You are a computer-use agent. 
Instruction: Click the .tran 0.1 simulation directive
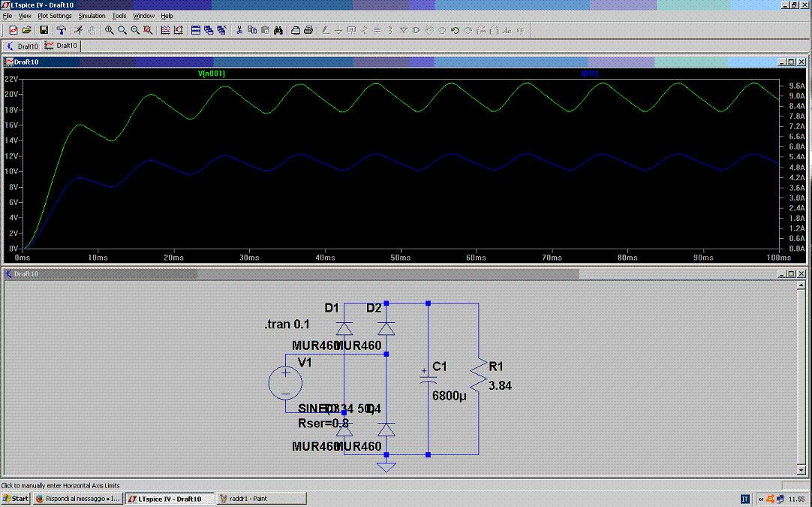(x=287, y=324)
